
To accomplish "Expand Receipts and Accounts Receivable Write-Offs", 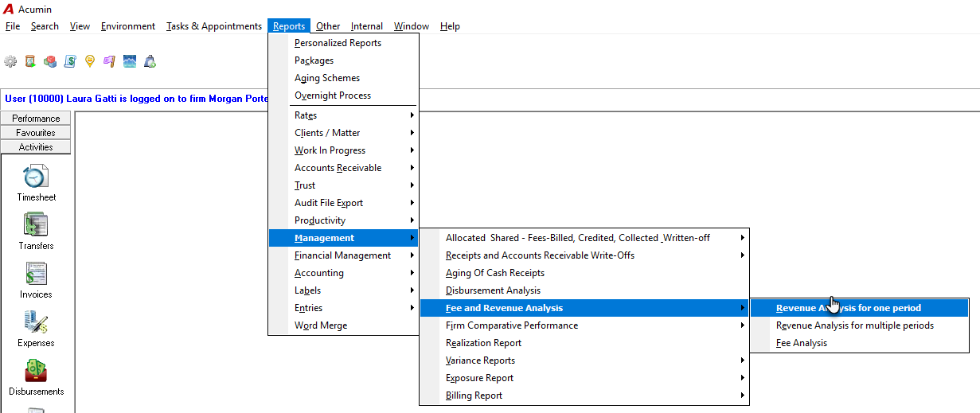I will 584,255.
